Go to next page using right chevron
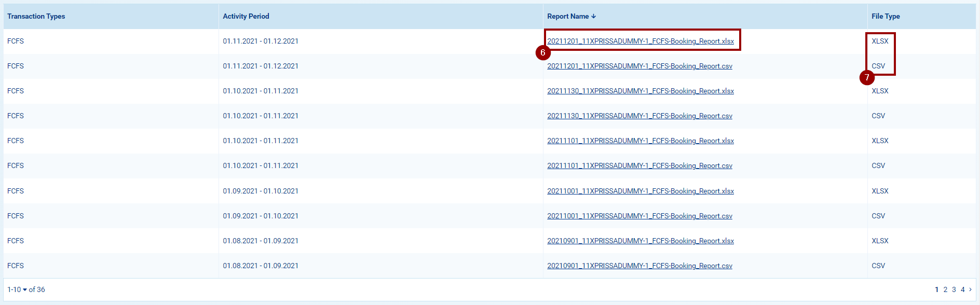The image size is (980, 305). tap(970, 289)
